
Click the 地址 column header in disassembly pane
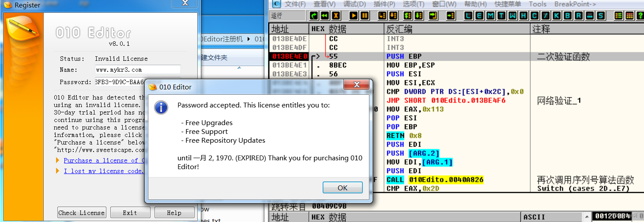click(289, 29)
